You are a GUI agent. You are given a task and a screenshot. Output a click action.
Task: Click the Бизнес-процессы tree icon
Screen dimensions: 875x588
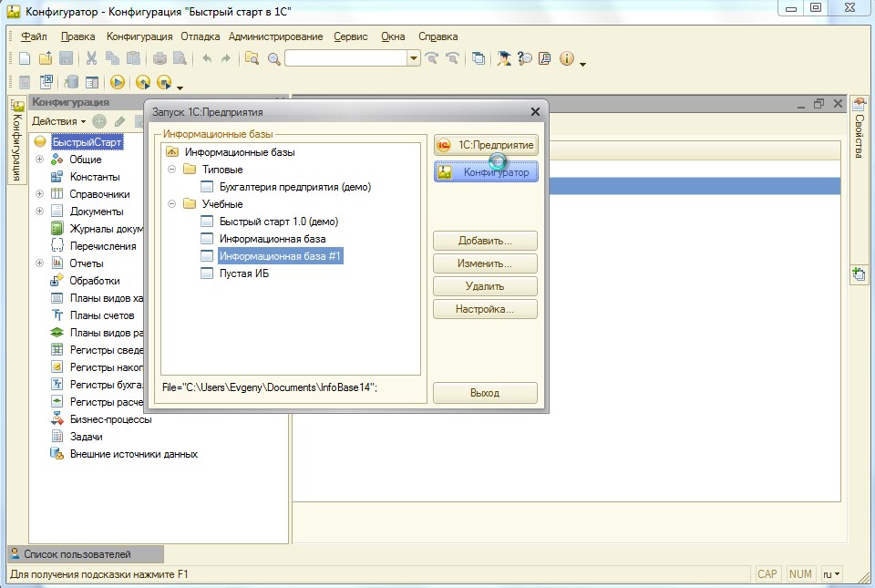[x=57, y=419]
